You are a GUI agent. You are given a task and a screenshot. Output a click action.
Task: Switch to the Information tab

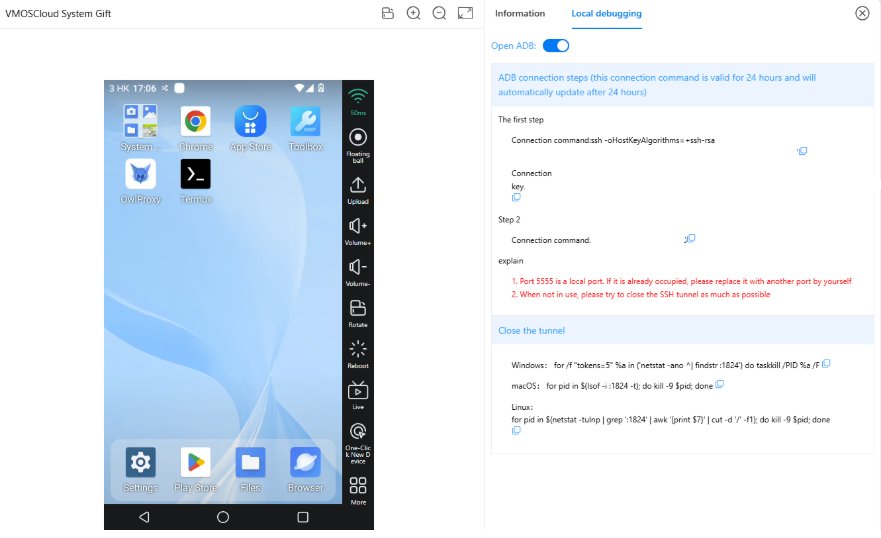[520, 14]
